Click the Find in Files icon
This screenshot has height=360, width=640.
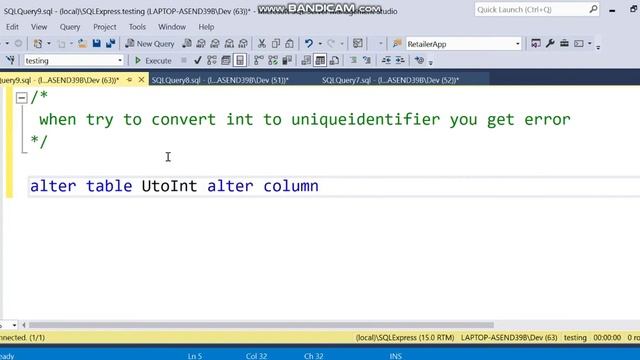[x=397, y=43]
